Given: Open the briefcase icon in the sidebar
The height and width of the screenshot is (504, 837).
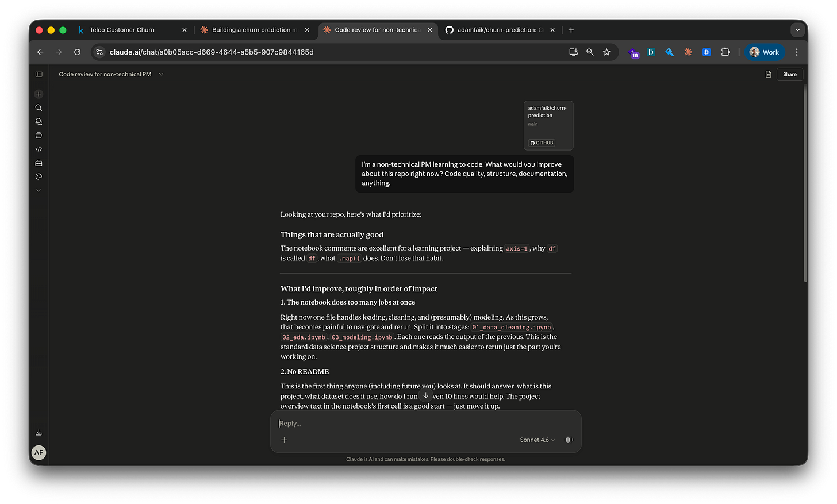Looking at the screenshot, I should tap(39, 163).
